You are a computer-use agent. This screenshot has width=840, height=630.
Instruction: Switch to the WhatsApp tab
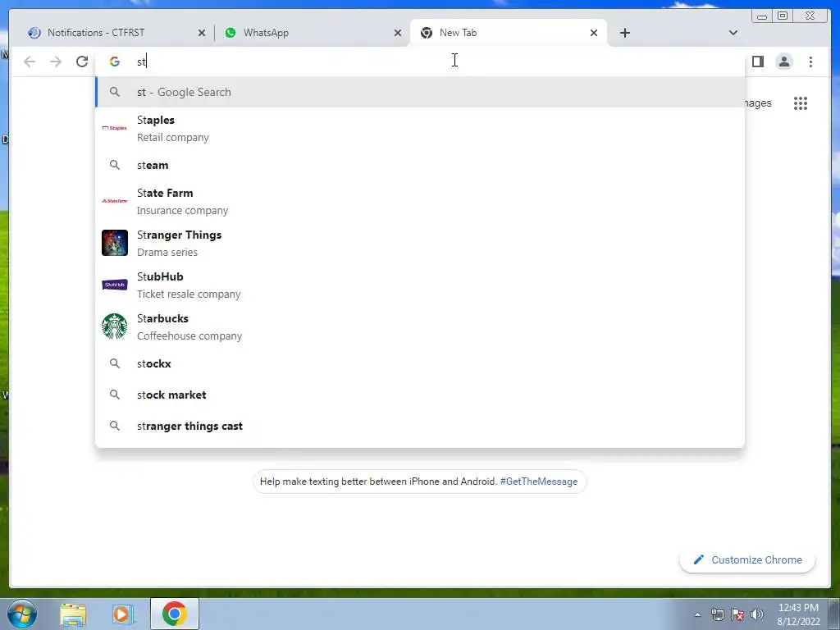pyautogui.click(x=312, y=33)
